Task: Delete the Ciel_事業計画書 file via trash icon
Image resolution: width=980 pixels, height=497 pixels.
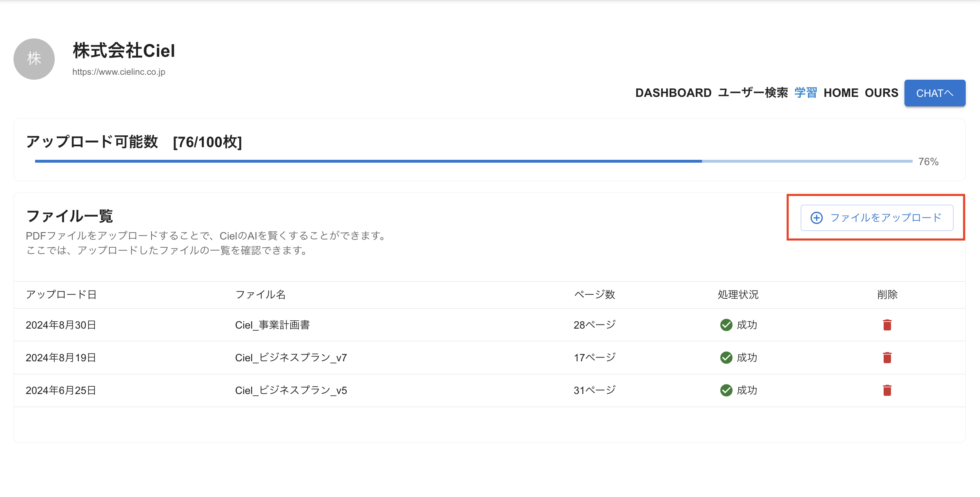Action: [887, 325]
